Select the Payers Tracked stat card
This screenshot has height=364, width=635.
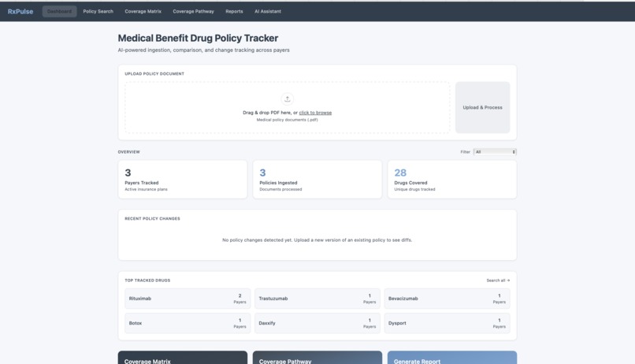pyautogui.click(x=183, y=180)
